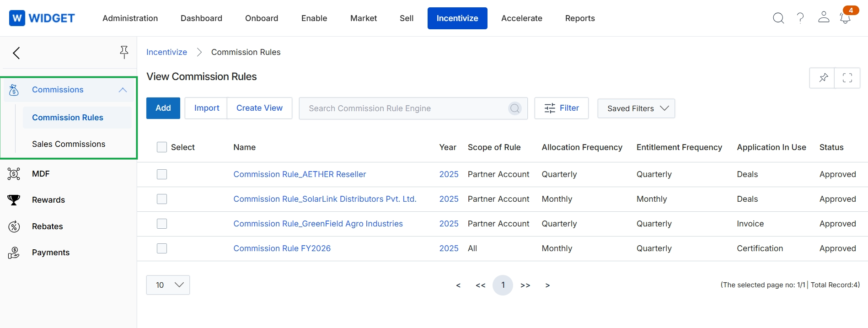Open the Enable menu

tap(314, 18)
